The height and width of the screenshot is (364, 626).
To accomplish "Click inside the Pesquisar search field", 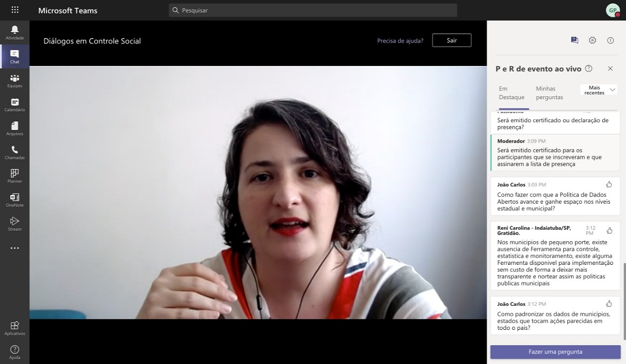I will click(313, 10).
